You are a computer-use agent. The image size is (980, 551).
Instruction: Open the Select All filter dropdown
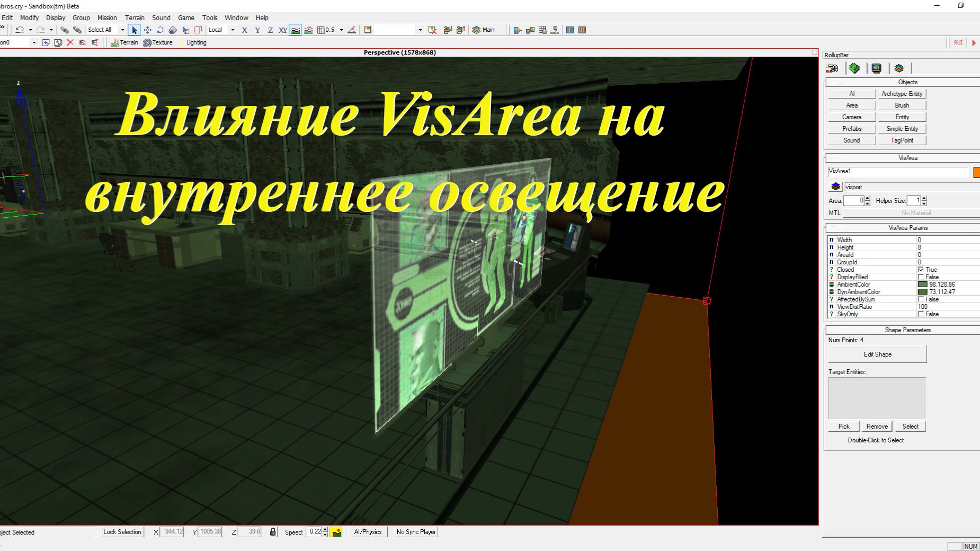pyautogui.click(x=121, y=30)
